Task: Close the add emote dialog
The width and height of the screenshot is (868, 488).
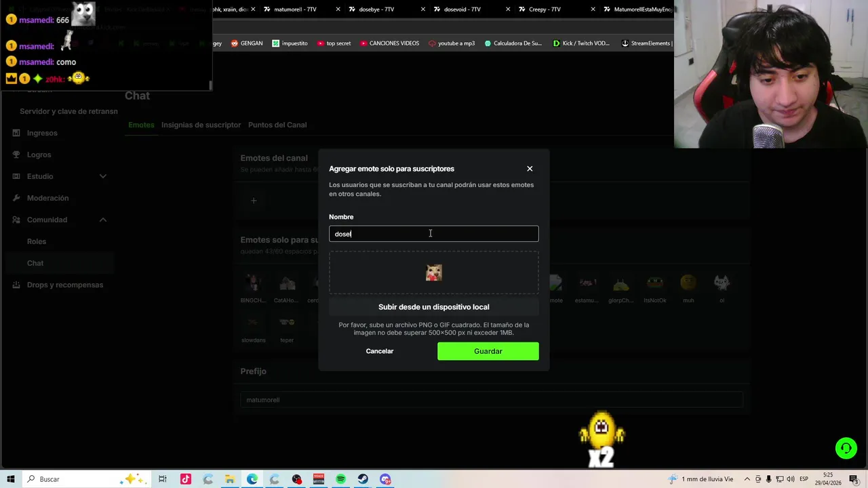Action: pyautogui.click(x=530, y=169)
